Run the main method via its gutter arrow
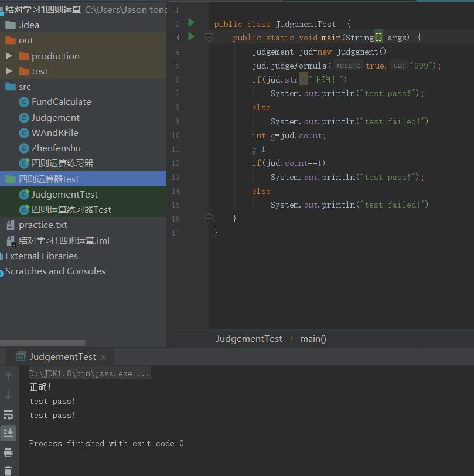The height and width of the screenshot is (476, 474). click(x=191, y=36)
